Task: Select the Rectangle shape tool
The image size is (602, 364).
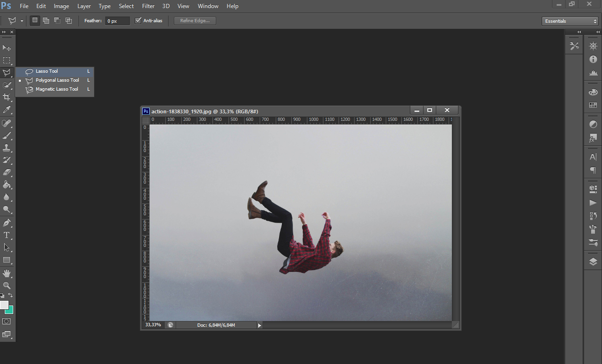Action: tap(7, 260)
